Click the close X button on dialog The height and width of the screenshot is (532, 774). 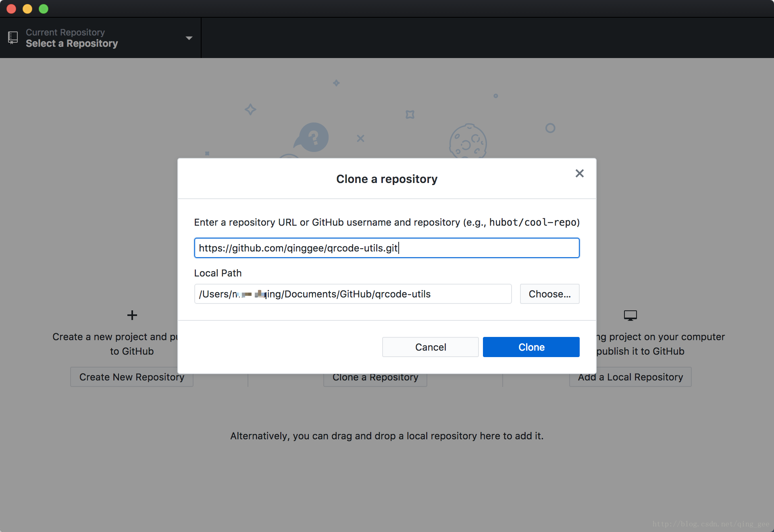point(579,173)
